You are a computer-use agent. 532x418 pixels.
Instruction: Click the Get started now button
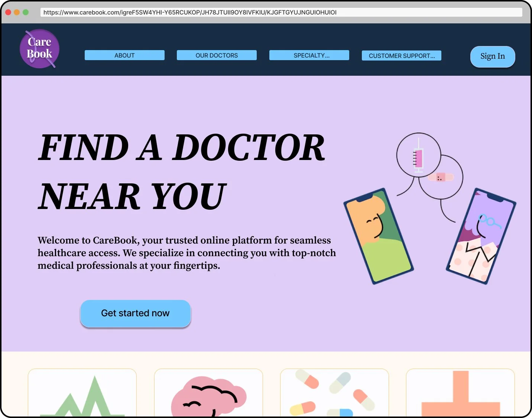tap(136, 313)
